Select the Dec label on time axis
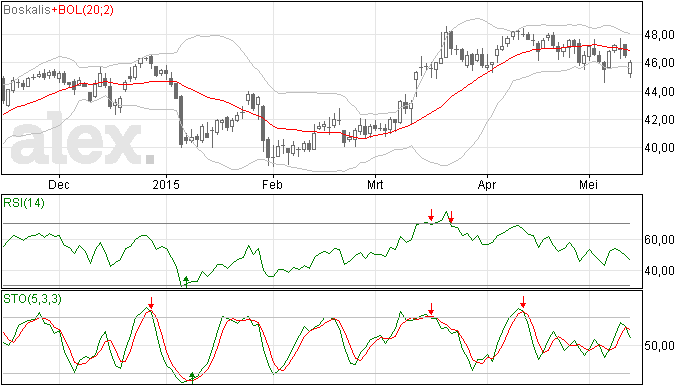Viewport: 690px width, 387px height. pos(59,184)
